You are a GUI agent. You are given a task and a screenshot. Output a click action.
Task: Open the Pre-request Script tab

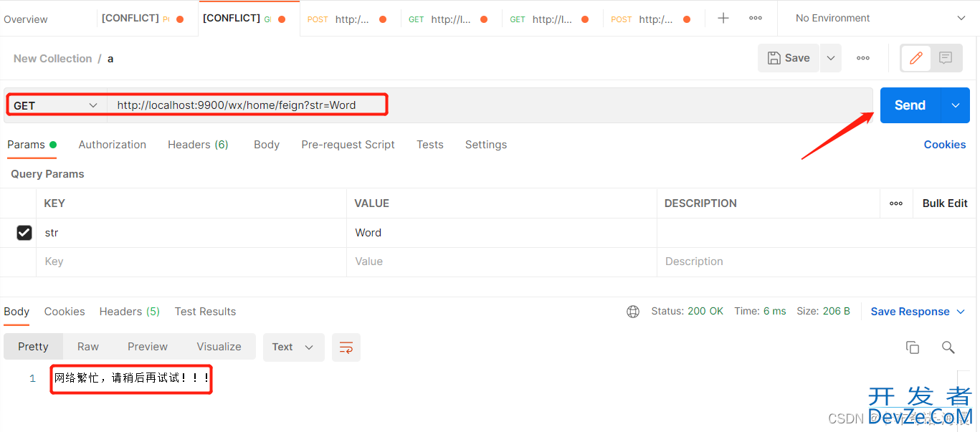tap(348, 145)
